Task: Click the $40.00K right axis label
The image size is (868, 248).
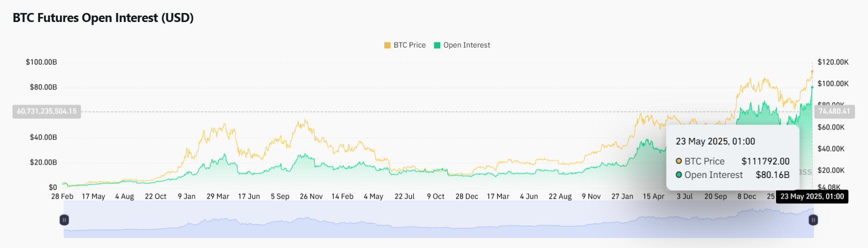Action: pos(831,148)
